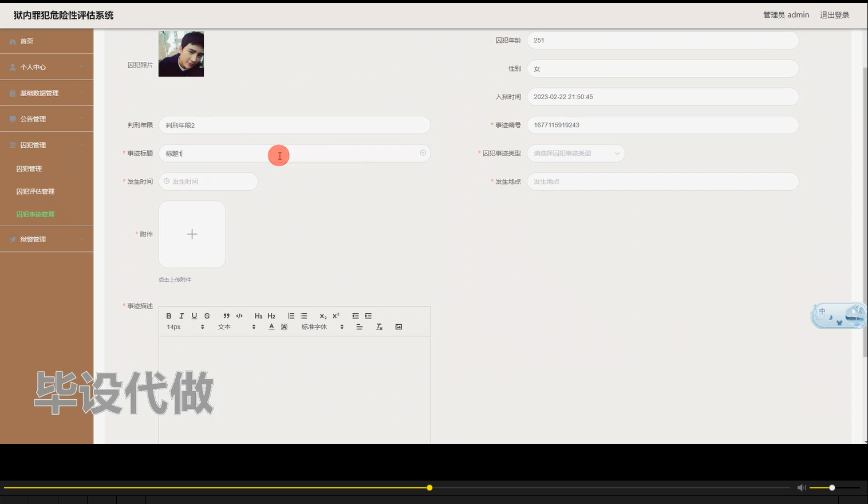Open 囚犯评估管理 in the sidebar

pyautogui.click(x=35, y=191)
